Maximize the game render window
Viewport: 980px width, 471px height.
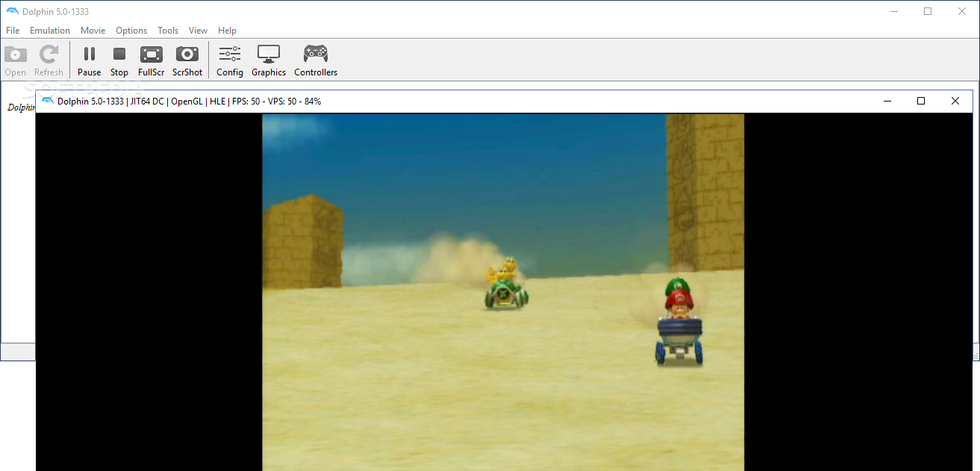(921, 101)
